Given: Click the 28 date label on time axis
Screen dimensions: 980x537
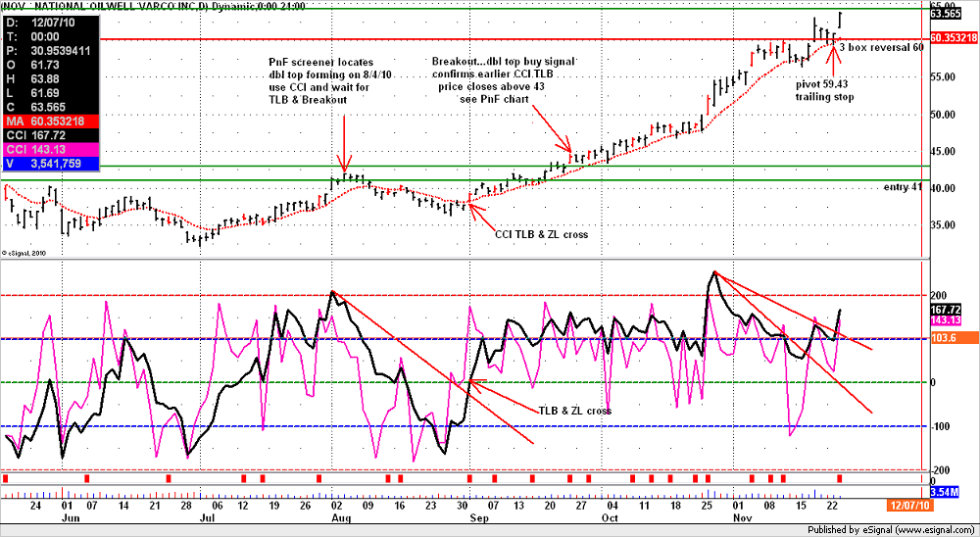Looking at the screenshot, I should coord(186,506).
